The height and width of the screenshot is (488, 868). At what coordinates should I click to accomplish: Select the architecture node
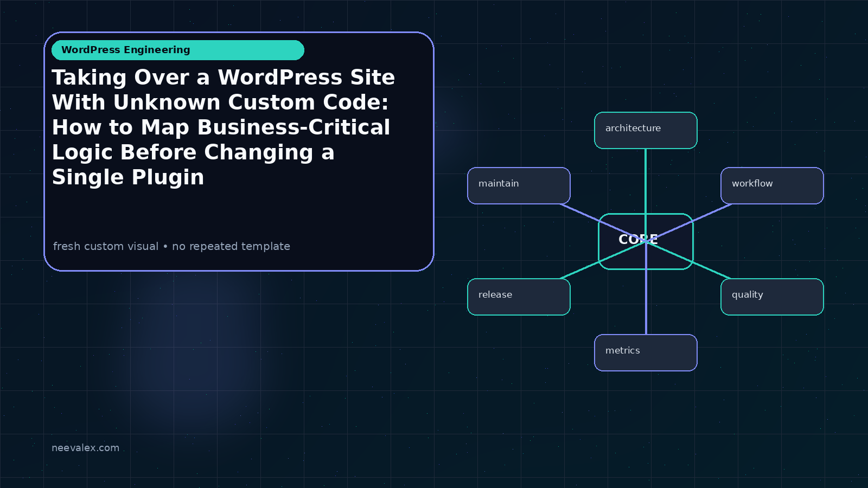click(x=646, y=130)
